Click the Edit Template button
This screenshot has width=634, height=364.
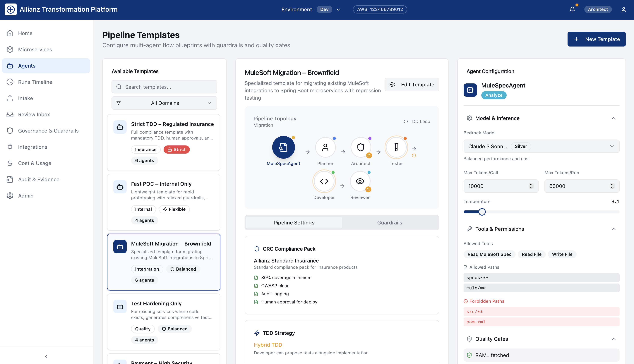412,85
